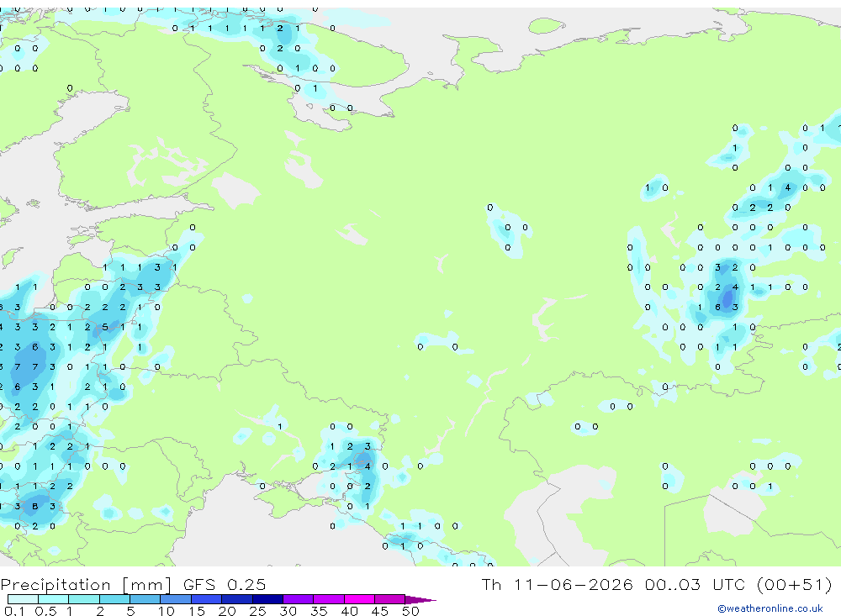Click the 'Precipitation [mm] GFS 0.25' title
Image resolution: width=841 pixels, height=616 pixels.
133,584
